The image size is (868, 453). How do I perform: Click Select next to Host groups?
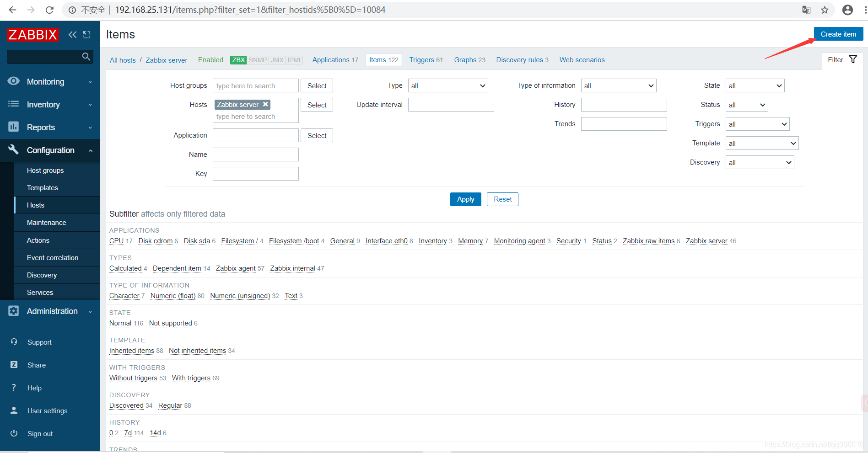pos(317,85)
